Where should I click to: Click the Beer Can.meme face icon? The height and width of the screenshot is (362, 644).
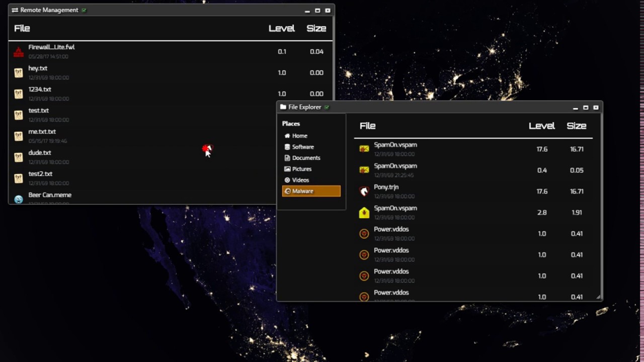19,199
